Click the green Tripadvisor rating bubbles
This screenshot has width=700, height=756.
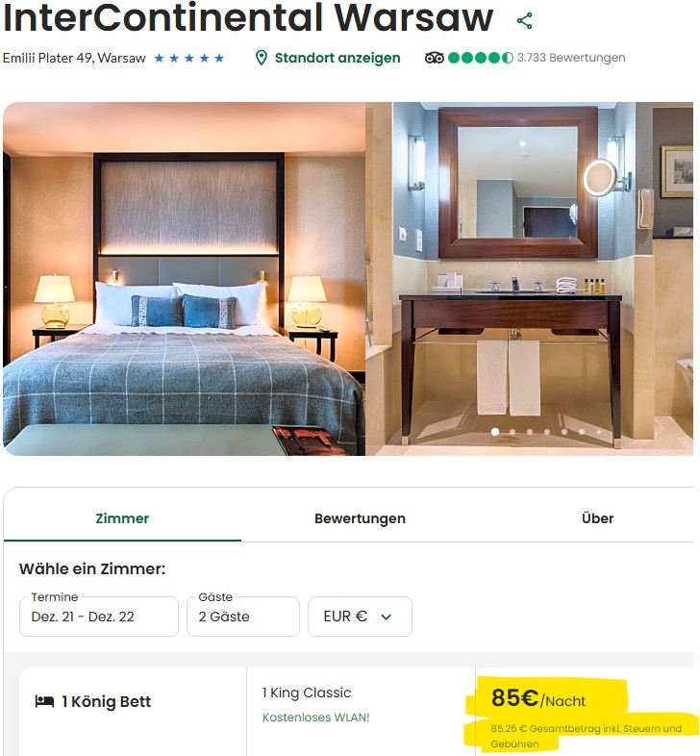(480, 58)
